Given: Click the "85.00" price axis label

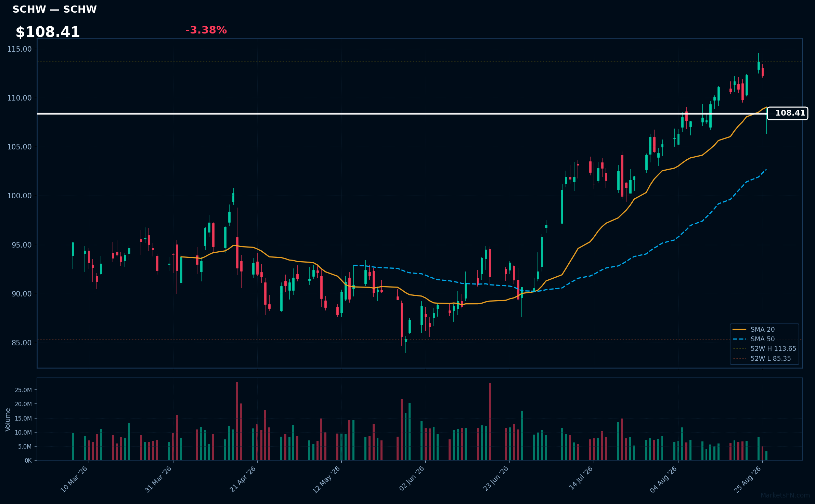Looking at the screenshot, I should pyautogui.click(x=22, y=343).
